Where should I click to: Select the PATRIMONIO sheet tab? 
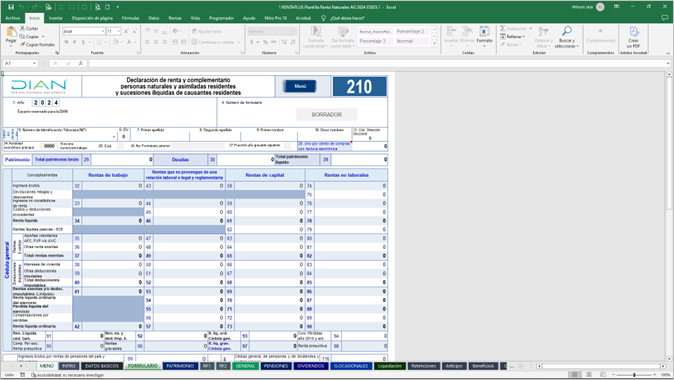[x=180, y=366]
